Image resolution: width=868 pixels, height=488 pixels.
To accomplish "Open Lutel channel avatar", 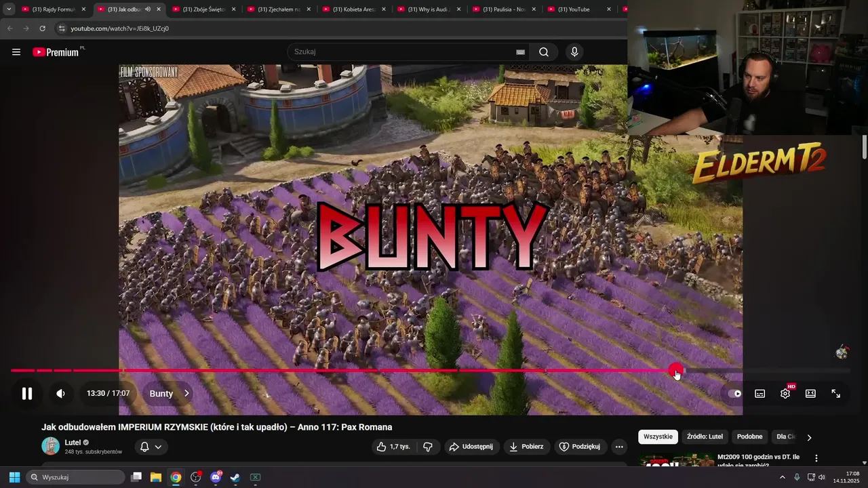I will pyautogui.click(x=51, y=446).
